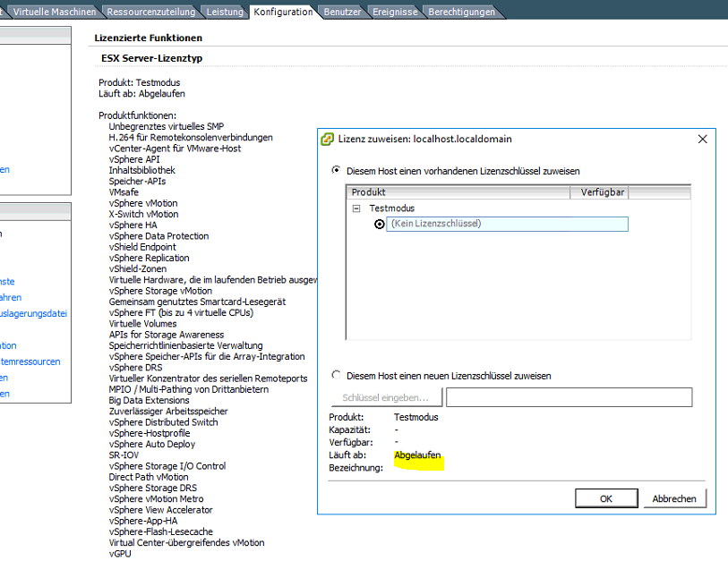Click the Abbrechen button

point(674,498)
